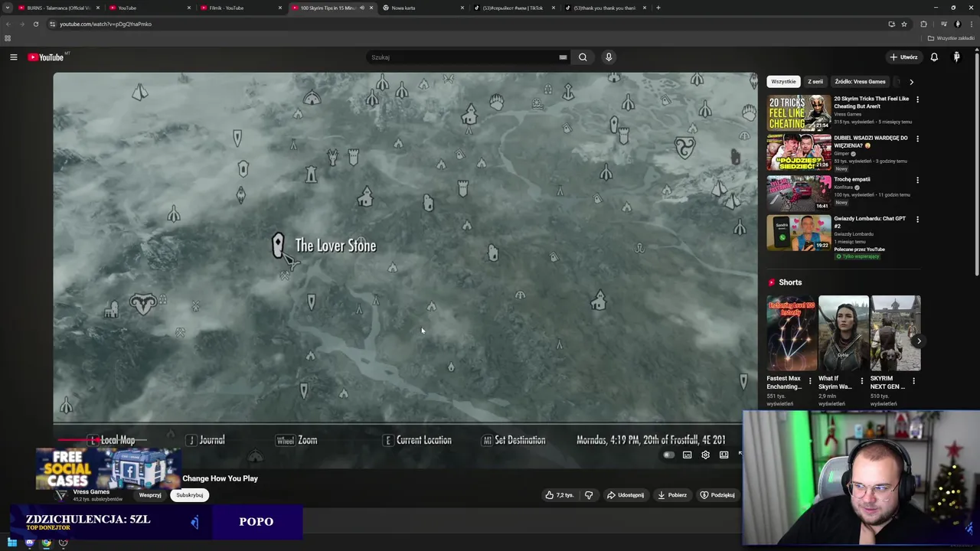Select the Z serii filter chip

[x=815, y=82]
